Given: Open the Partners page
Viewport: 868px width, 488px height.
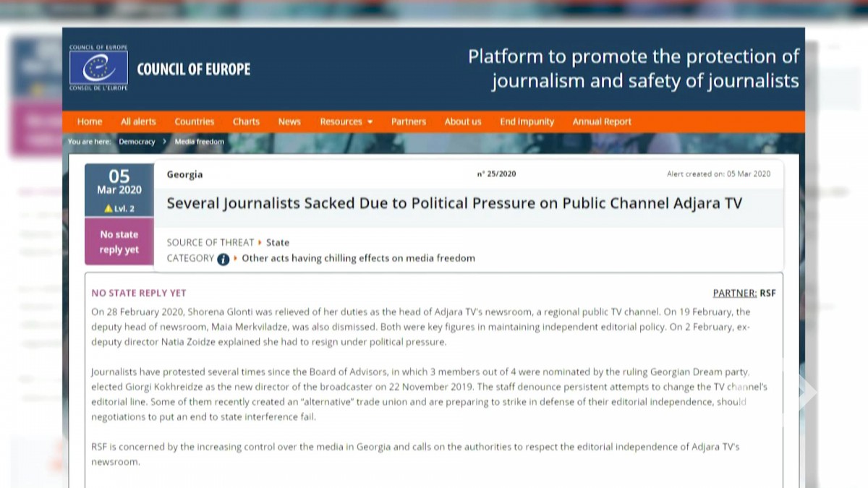Looking at the screenshot, I should pos(409,121).
